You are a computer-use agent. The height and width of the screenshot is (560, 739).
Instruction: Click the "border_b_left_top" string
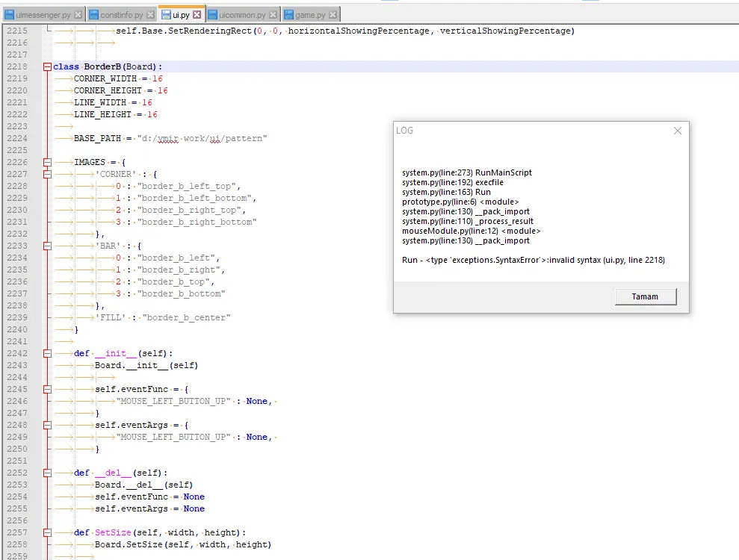click(188, 187)
